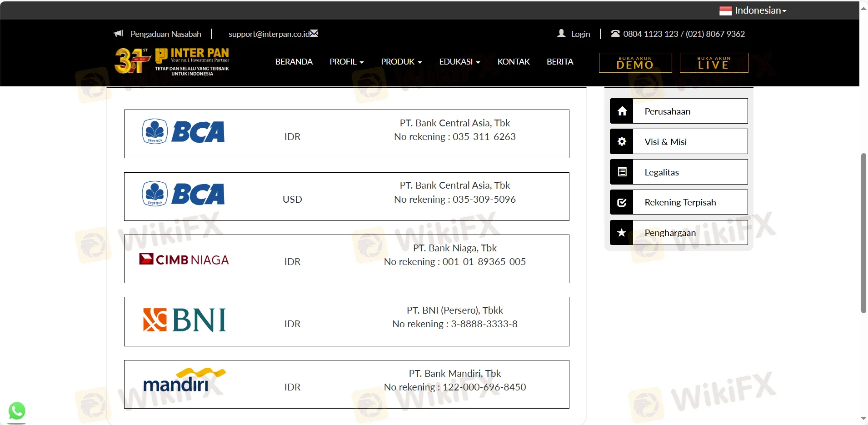Click PT. Bank Mandiri, Tbk text

point(455,374)
